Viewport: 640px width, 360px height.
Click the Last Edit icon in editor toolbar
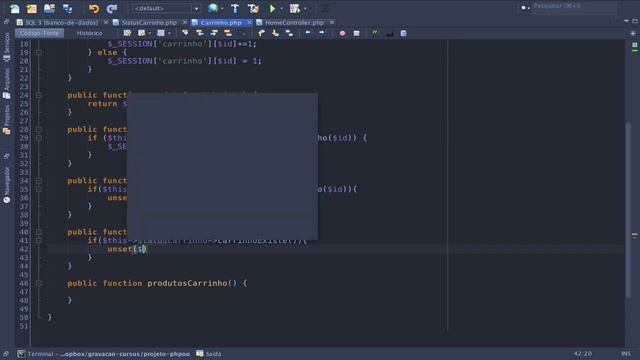127,33
